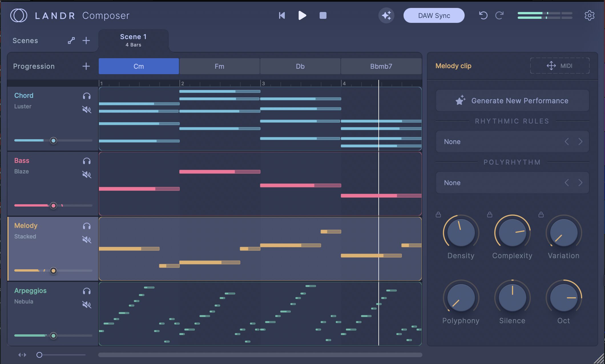Enable DAW Sync
Viewport: 605px width, 364px height.
point(434,15)
